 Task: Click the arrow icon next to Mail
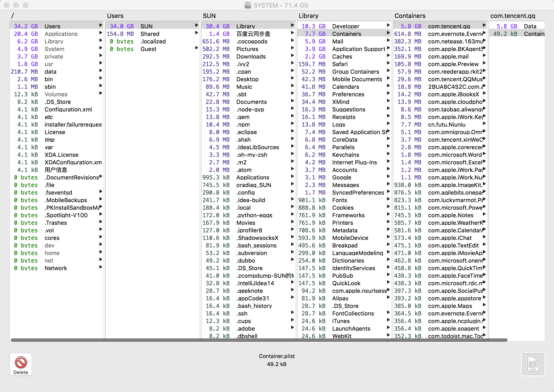pos(388,41)
